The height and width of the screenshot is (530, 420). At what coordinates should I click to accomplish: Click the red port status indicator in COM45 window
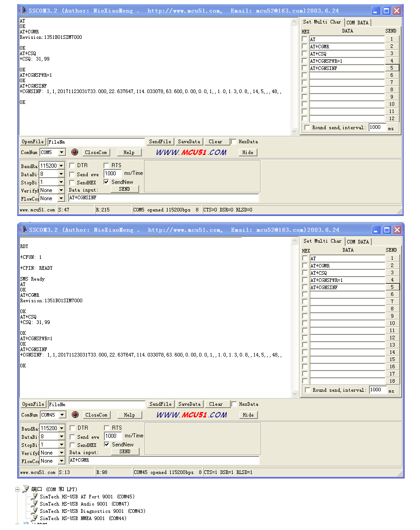coord(75,415)
